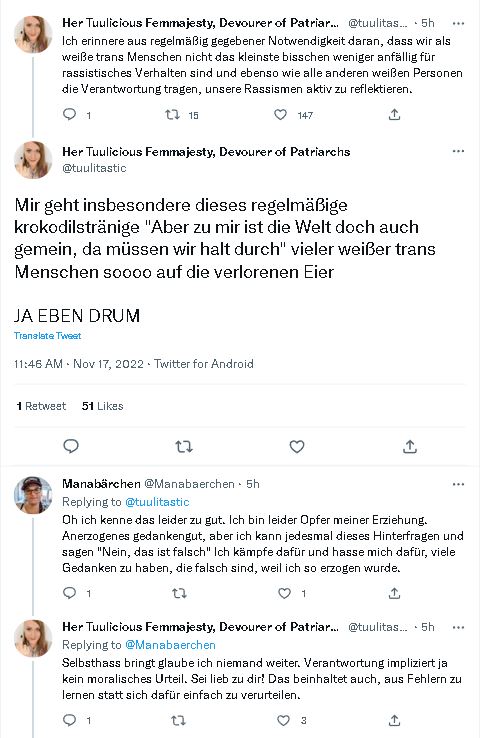Viewport: 492px width, 738px height.
Task: Like the first tweet with 147 likes
Action: (281, 114)
